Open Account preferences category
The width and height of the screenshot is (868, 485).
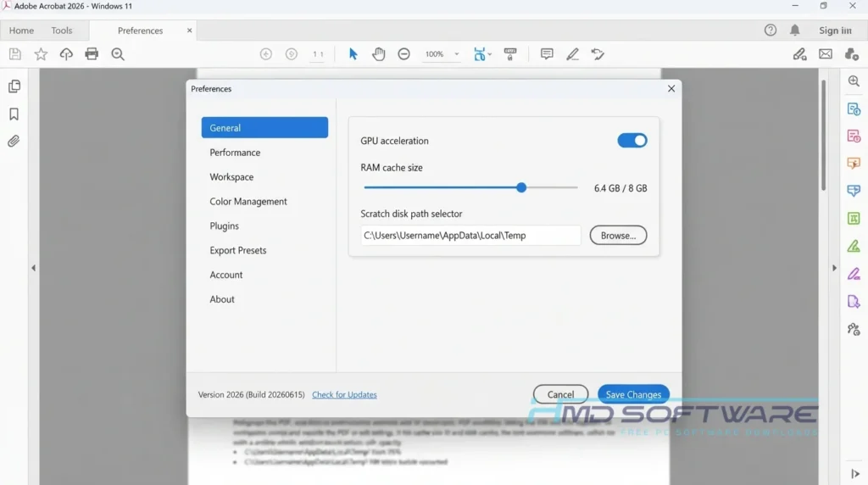(x=225, y=275)
